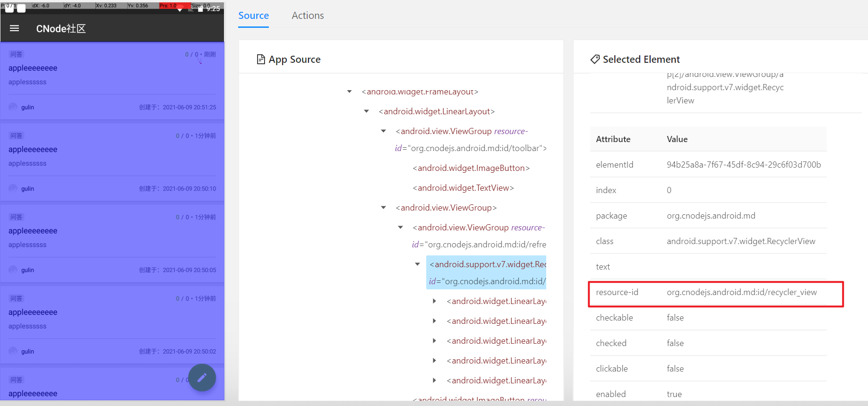Tap the floating pencil compose button
868x406 pixels.
(x=202, y=378)
